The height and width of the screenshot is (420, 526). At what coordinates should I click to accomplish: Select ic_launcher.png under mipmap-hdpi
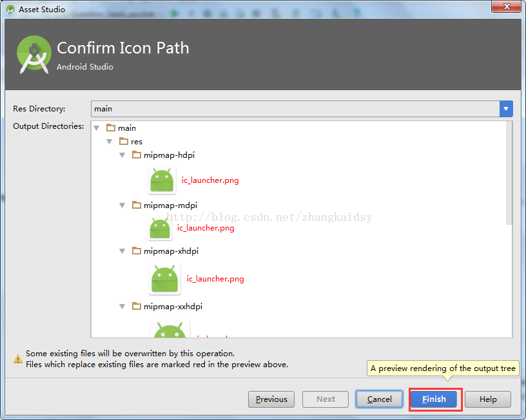pyautogui.click(x=210, y=180)
